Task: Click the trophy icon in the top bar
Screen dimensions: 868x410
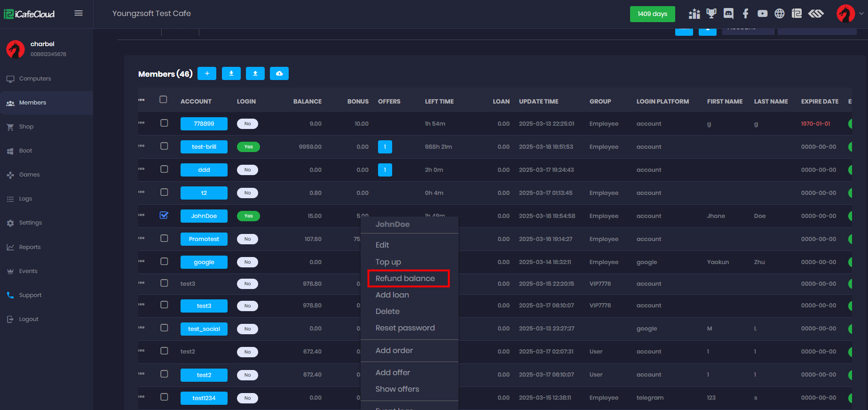Action: [711, 14]
